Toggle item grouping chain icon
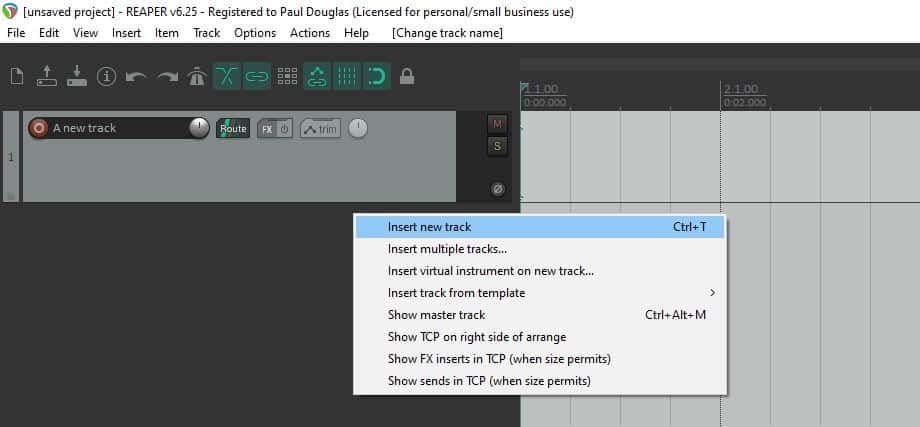 [x=257, y=76]
